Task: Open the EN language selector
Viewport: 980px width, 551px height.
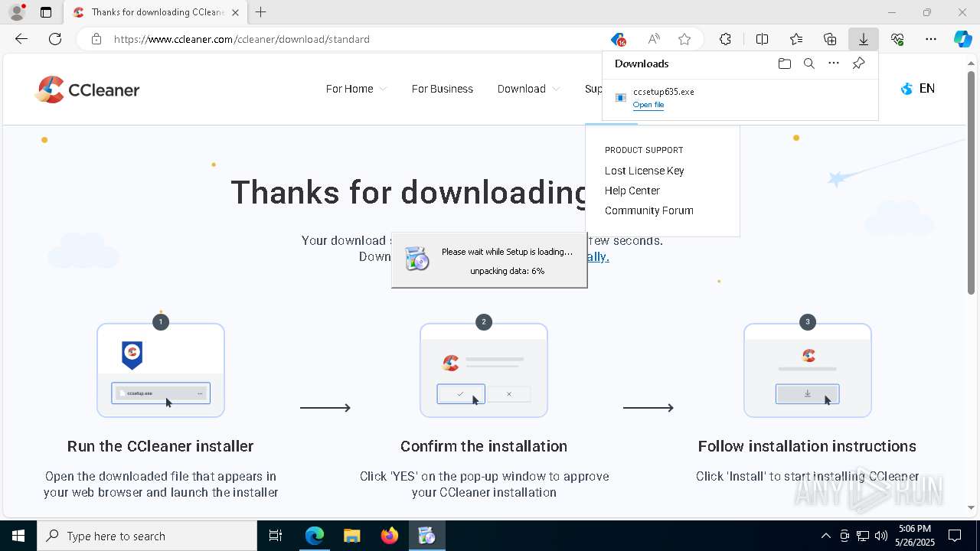Action: (918, 89)
